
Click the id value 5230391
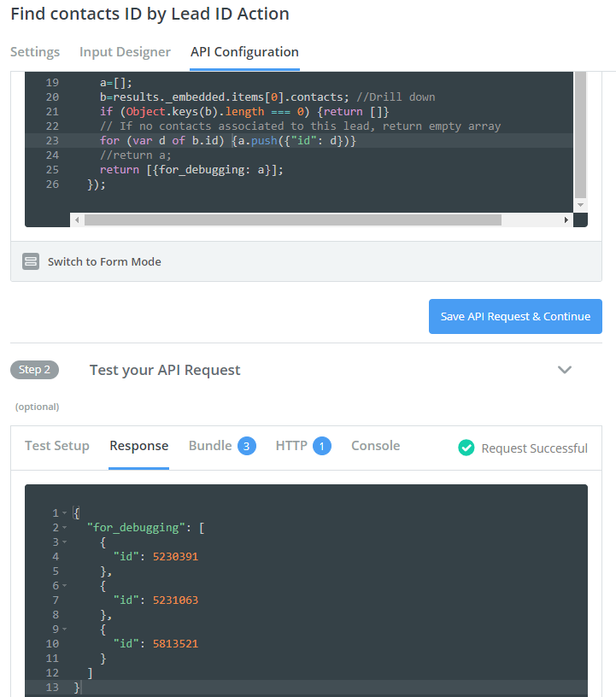tap(175, 557)
